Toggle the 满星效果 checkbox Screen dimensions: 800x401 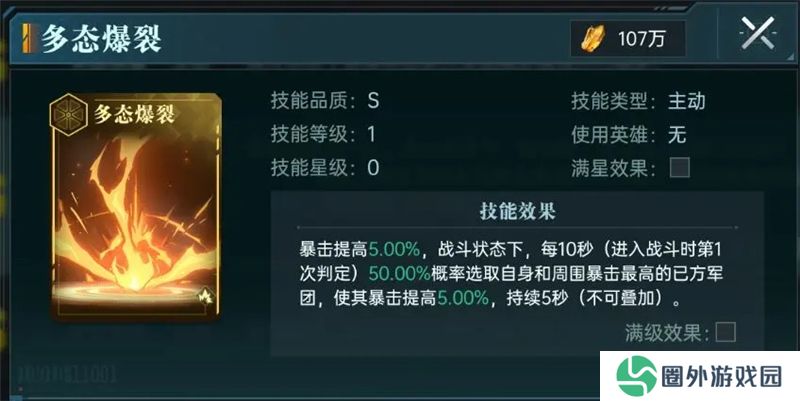(680, 167)
